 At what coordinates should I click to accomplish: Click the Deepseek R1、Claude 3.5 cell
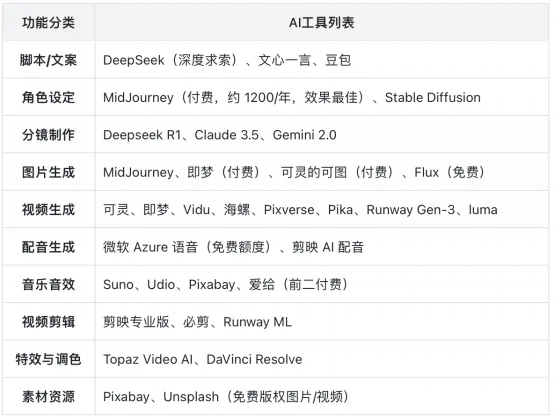322,135
